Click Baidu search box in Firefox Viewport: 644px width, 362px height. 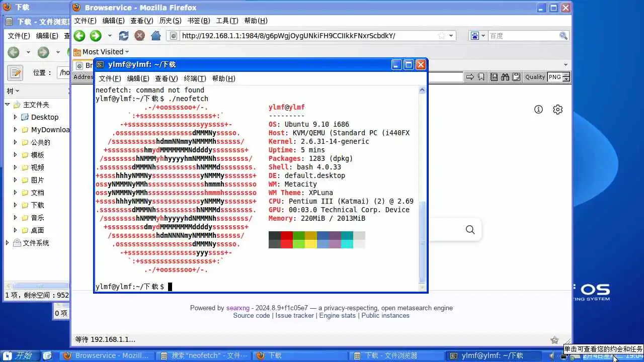click(523, 36)
